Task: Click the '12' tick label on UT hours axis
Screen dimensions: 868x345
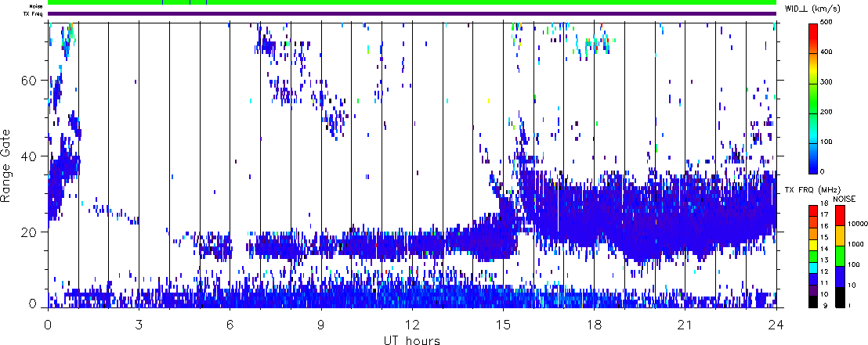Action: pyautogui.click(x=412, y=325)
